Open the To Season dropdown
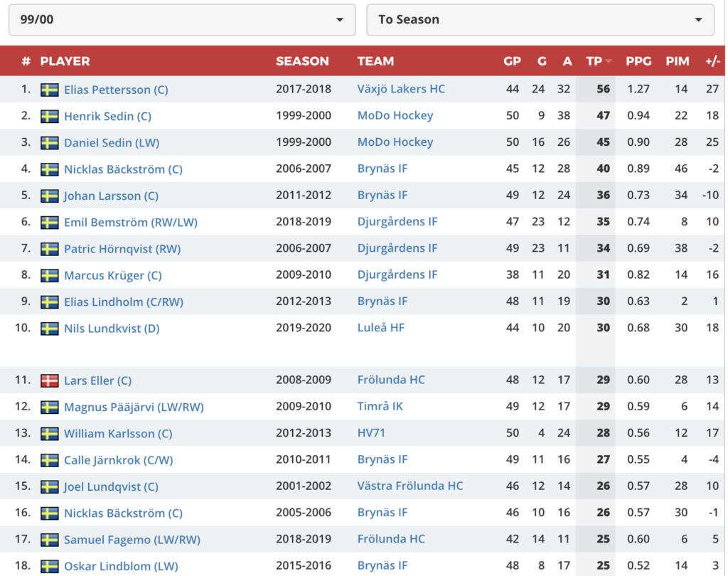This screenshot has width=728, height=576. 540,19
